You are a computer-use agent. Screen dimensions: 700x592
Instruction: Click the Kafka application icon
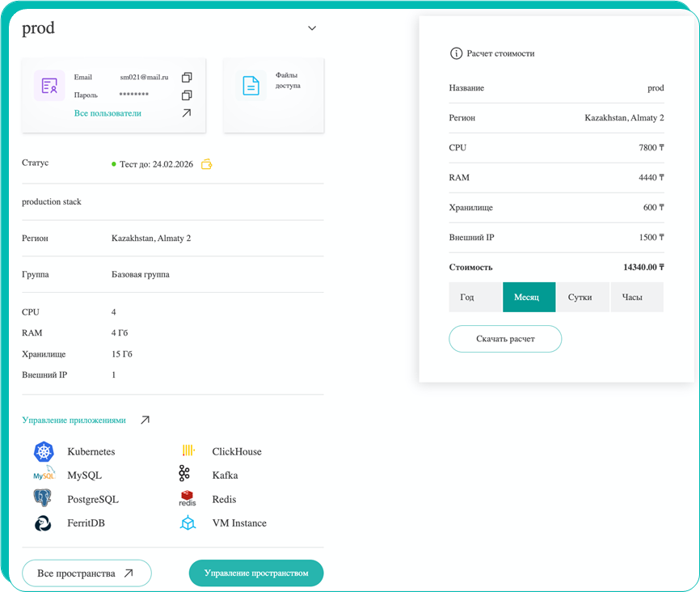[x=185, y=475]
